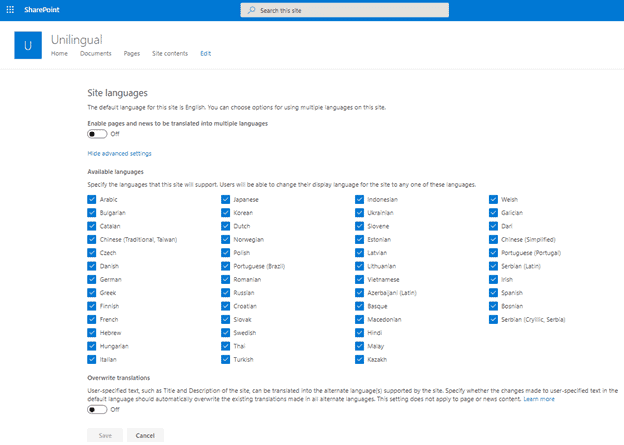This screenshot has width=624, height=445.
Task: Click the search magnifier icon
Action: pos(252,10)
